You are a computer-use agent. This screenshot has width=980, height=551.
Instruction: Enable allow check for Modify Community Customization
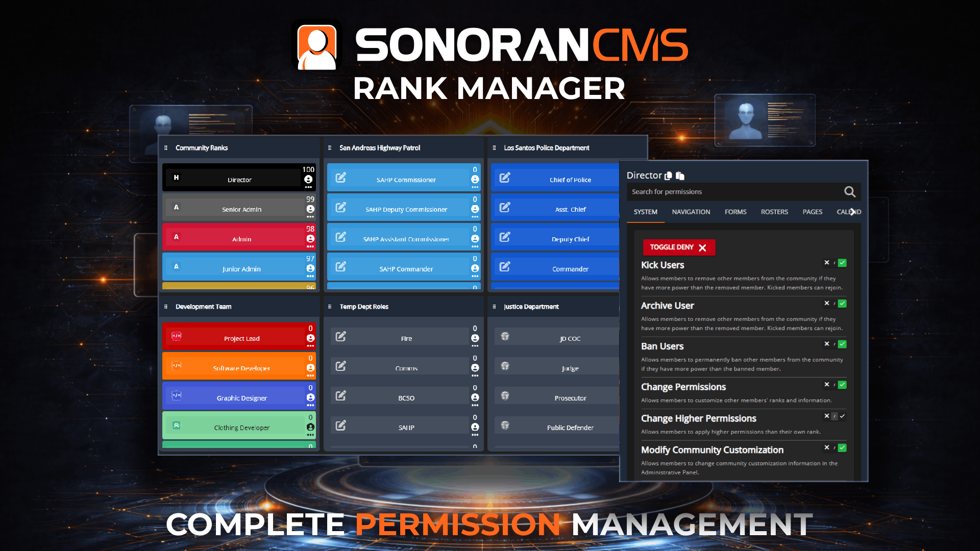pos(842,447)
